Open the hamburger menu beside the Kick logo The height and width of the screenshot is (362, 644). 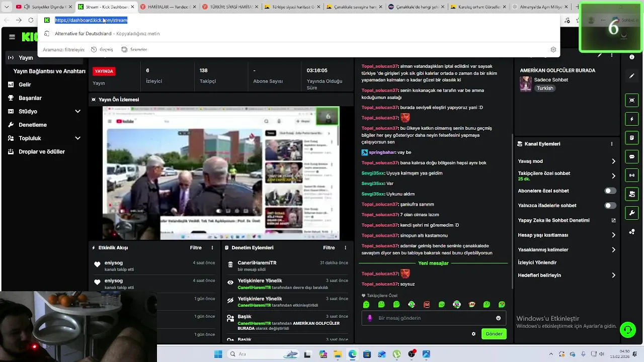(12, 37)
